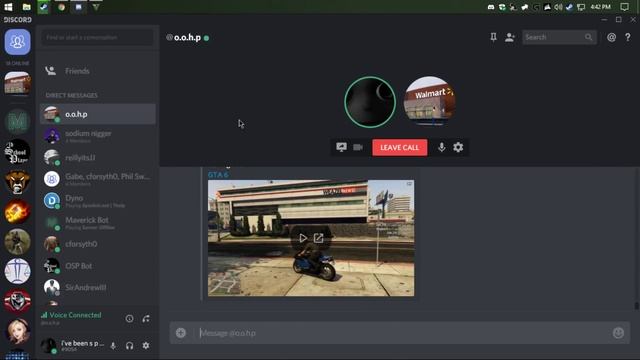Open the Windows notification center icon

(624, 7)
